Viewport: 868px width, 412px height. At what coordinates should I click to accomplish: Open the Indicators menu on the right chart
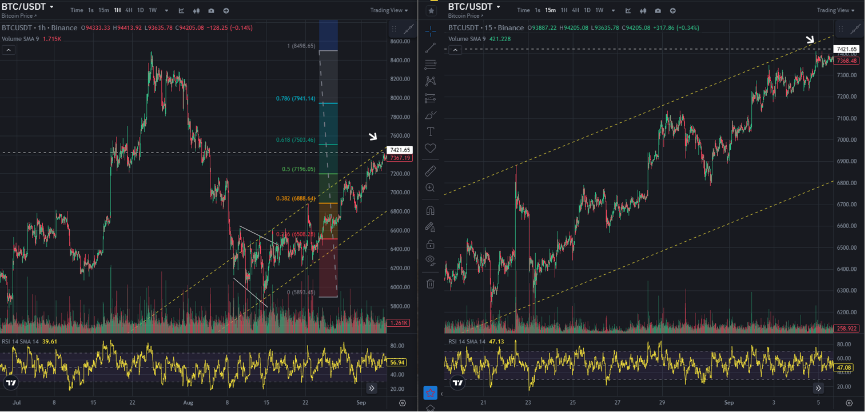coord(628,10)
